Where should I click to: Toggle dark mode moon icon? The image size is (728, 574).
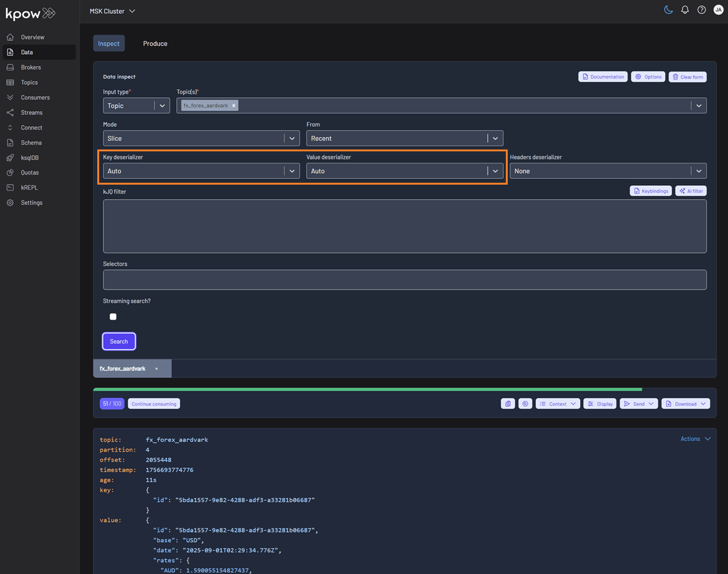(668, 10)
